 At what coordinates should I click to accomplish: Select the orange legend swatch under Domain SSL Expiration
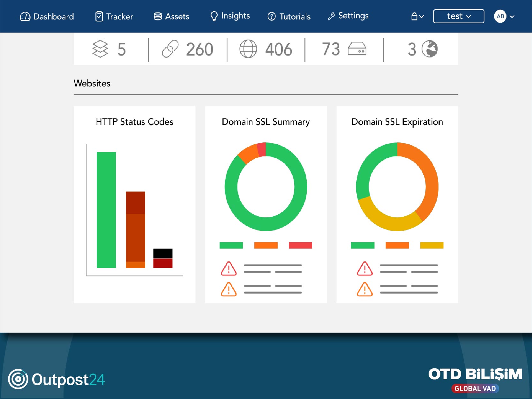(397, 245)
